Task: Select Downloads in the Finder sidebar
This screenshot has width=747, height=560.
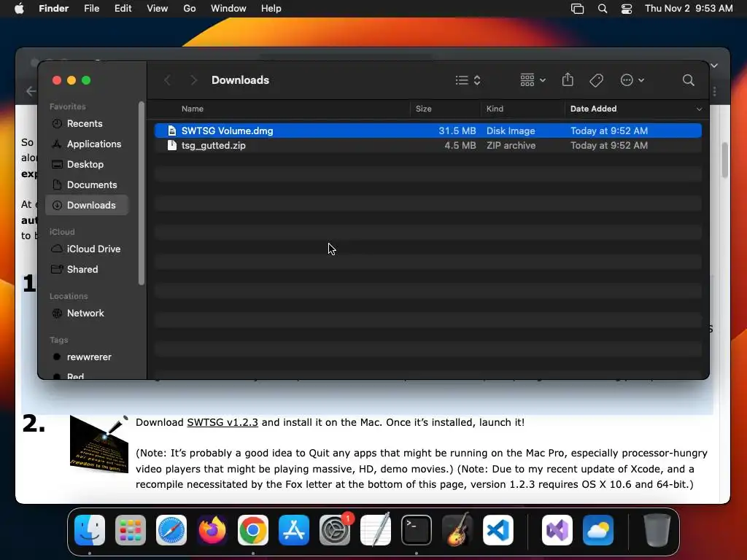Action: tap(87, 205)
